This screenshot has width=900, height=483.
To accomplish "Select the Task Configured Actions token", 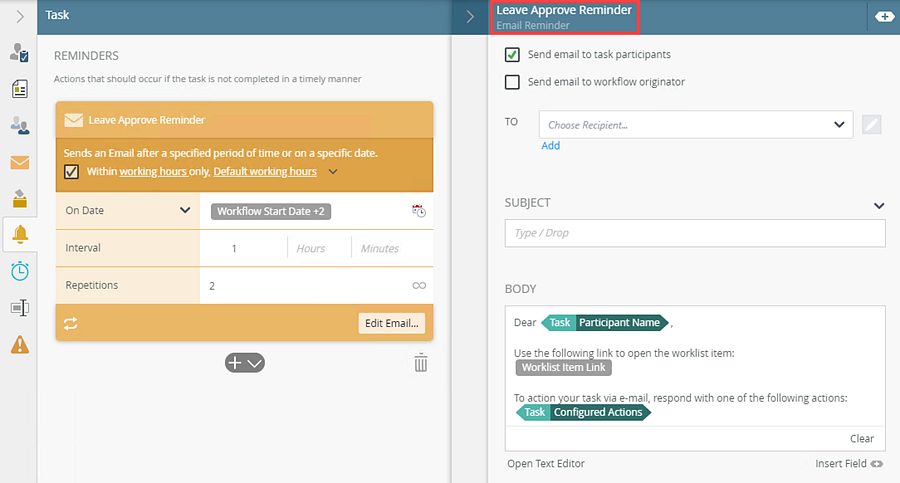I will 583,412.
